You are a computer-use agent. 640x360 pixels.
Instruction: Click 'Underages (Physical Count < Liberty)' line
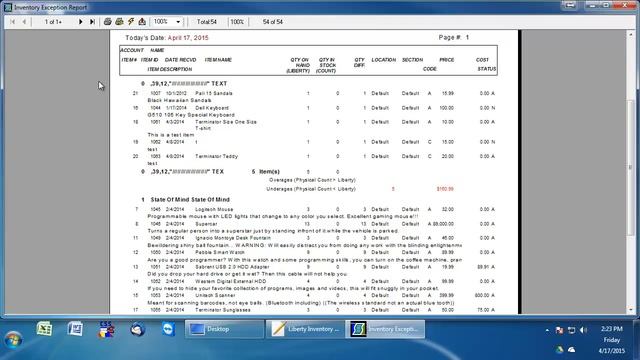(x=311, y=189)
